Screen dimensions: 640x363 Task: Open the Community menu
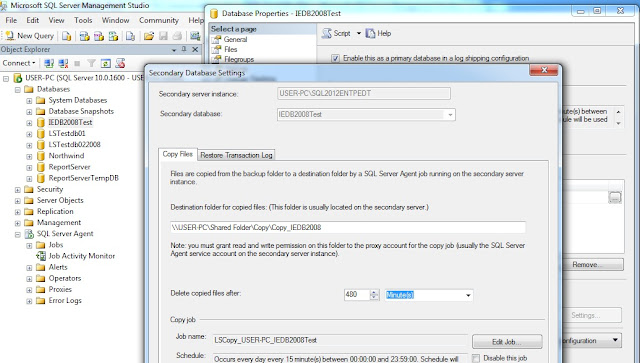tap(159, 20)
